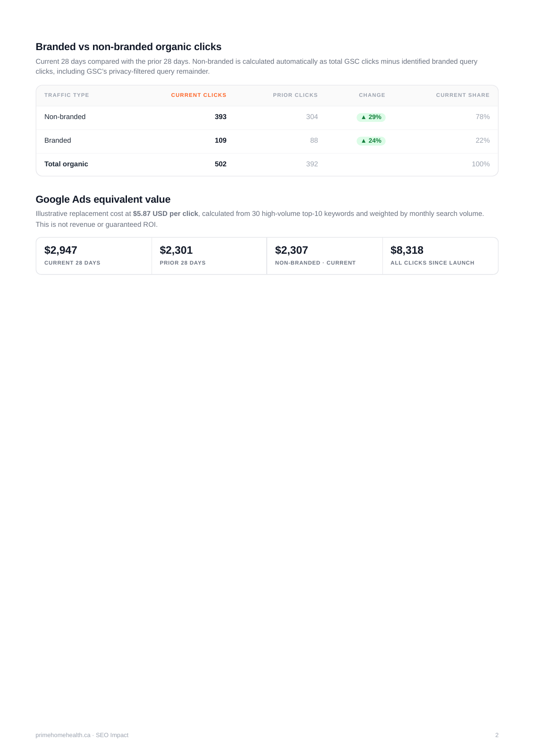Click the page number 2 in footer
The height and width of the screenshot is (756, 534).
(x=497, y=735)
